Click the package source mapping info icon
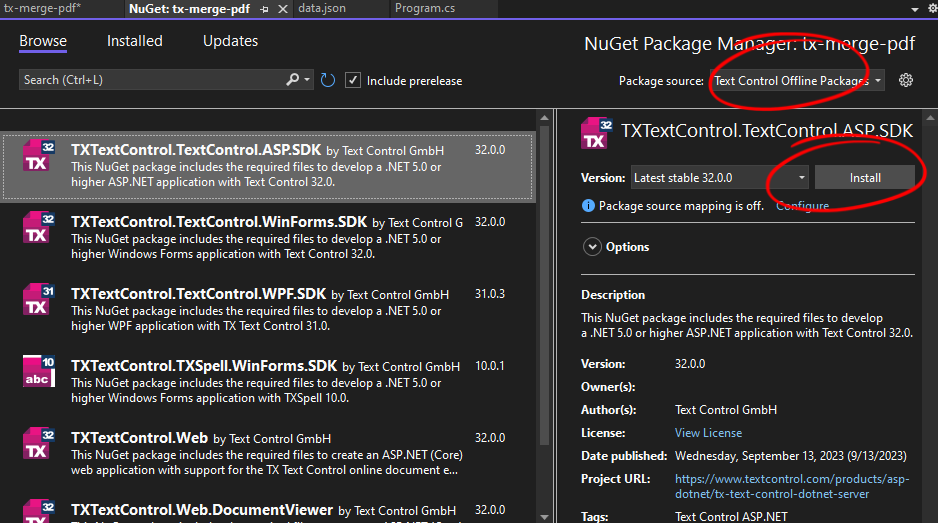 (588, 206)
